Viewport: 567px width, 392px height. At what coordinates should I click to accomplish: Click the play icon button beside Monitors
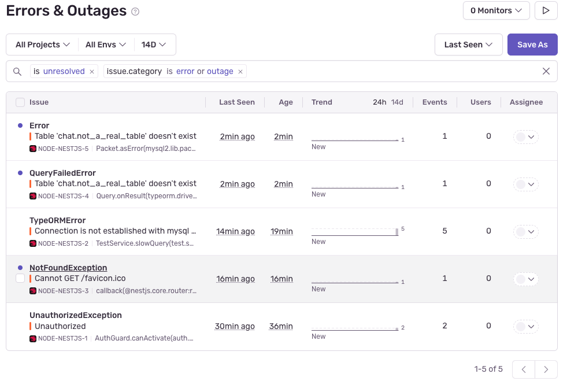click(x=546, y=10)
